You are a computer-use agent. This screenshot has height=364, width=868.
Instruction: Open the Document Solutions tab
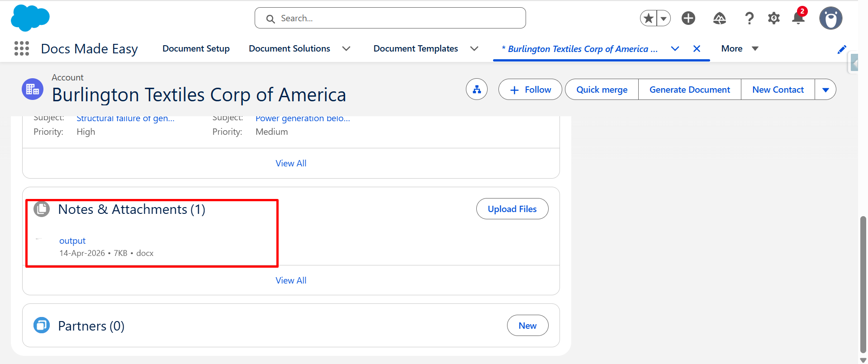tap(289, 48)
